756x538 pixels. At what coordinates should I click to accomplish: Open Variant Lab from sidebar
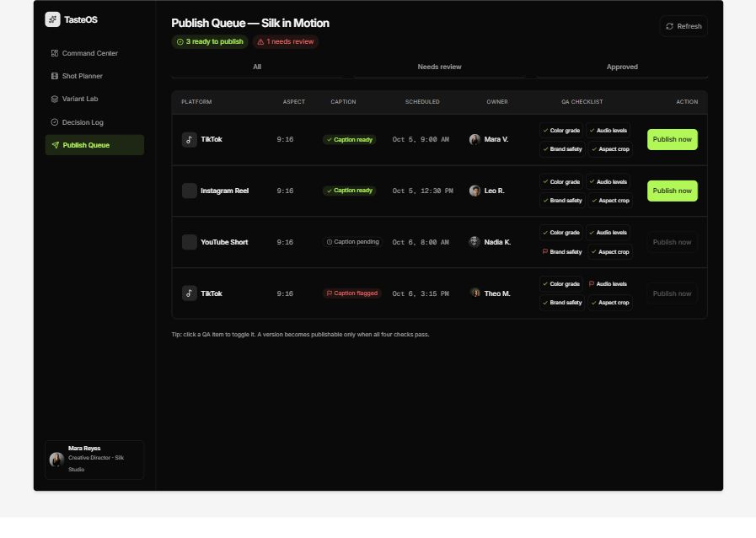[x=94, y=99]
